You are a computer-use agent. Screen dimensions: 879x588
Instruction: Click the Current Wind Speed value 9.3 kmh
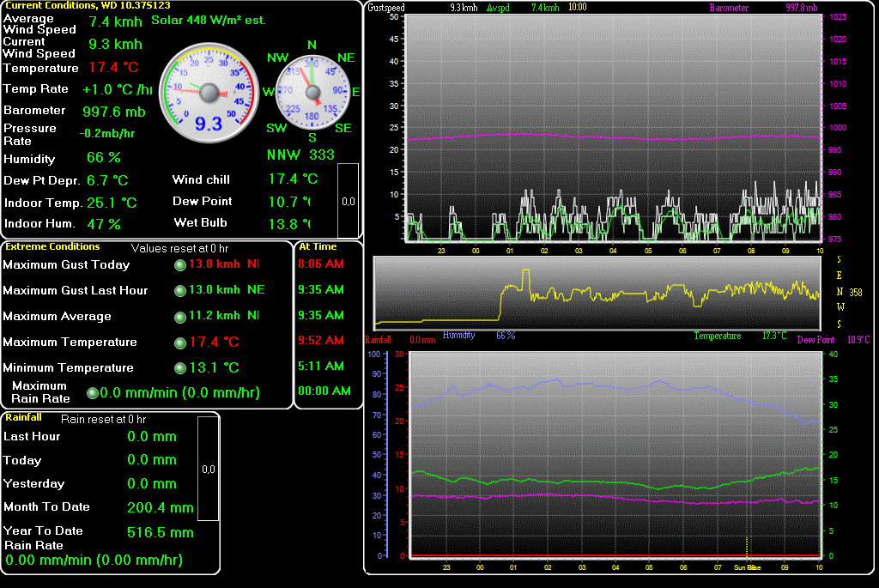(x=116, y=45)
